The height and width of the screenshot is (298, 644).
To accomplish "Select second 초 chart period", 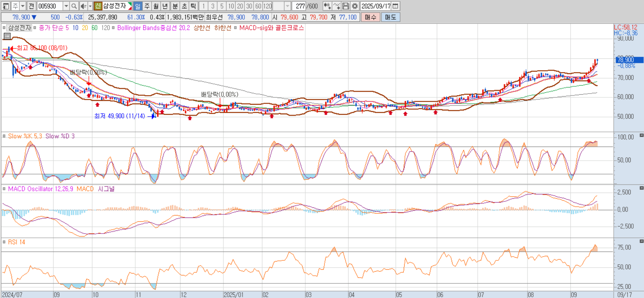I will tap(184, 6).
